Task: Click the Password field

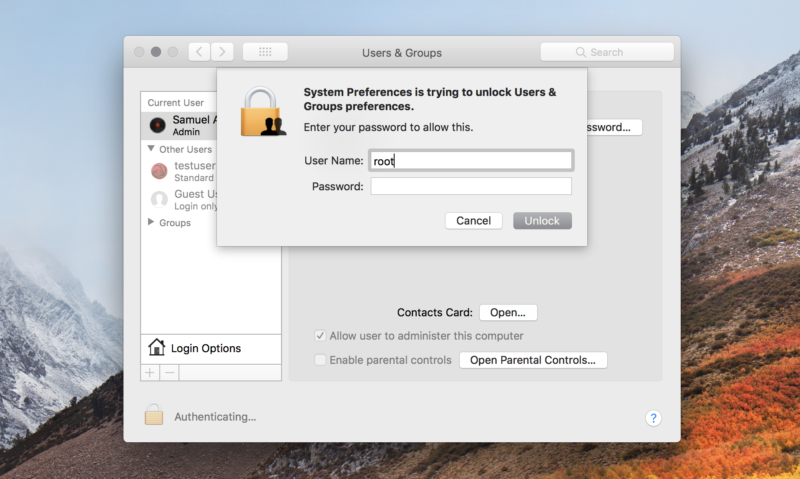Action: coord(471,186)
